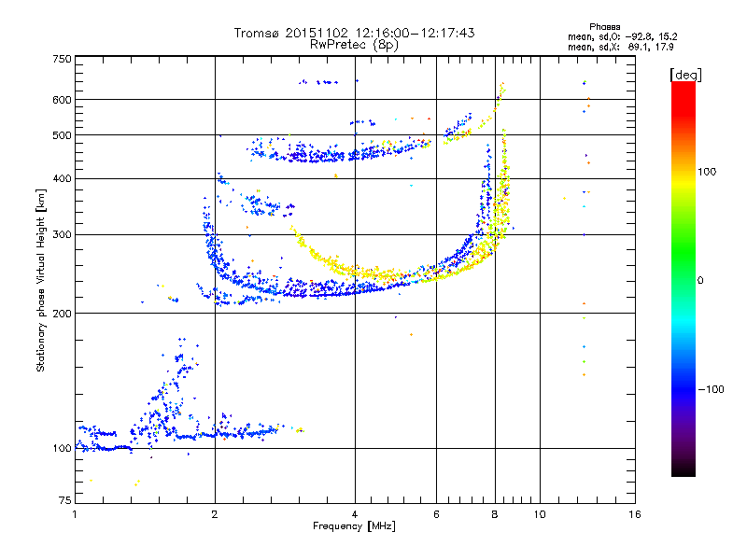
Task: Click the x-axis "8" MHz tick label
Action: pyautogui.click(x=495, y=514)
